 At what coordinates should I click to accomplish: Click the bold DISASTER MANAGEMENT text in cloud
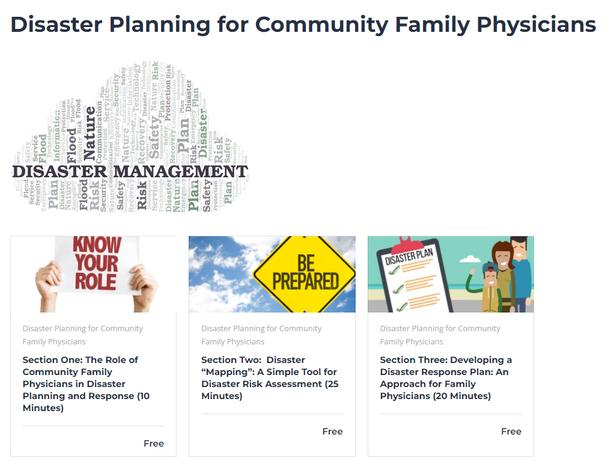tap(130, 171)
